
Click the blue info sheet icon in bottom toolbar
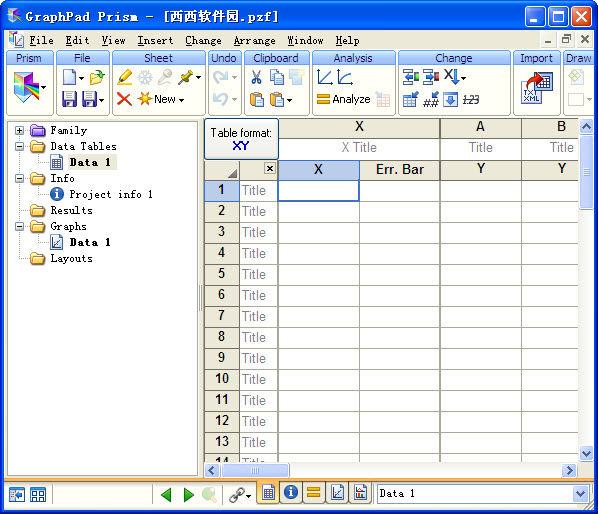291,493
